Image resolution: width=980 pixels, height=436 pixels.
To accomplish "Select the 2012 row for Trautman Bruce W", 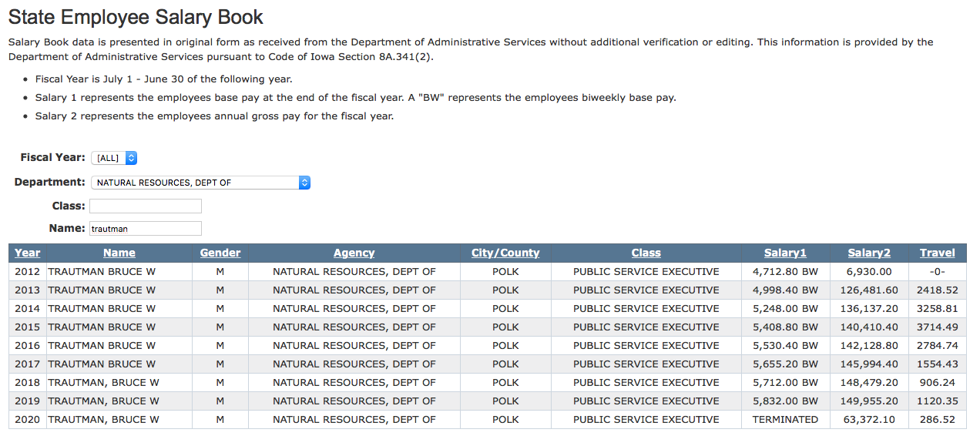I will [488, 272].
